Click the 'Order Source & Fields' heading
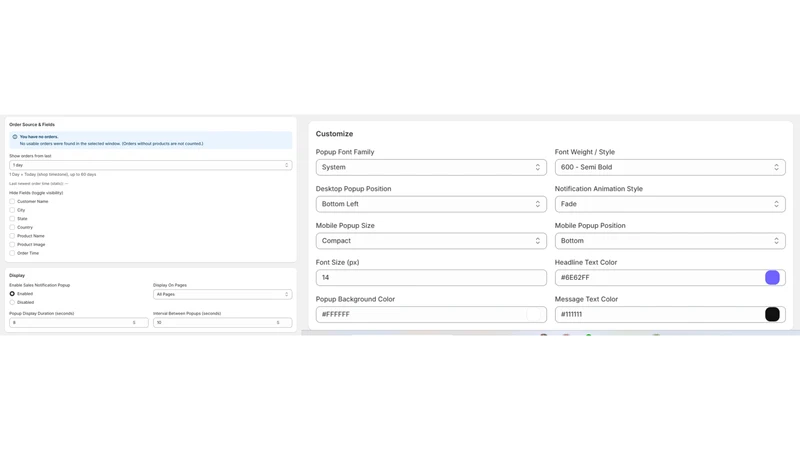Viewport: 800px width, 450px height. pos(32,124)
